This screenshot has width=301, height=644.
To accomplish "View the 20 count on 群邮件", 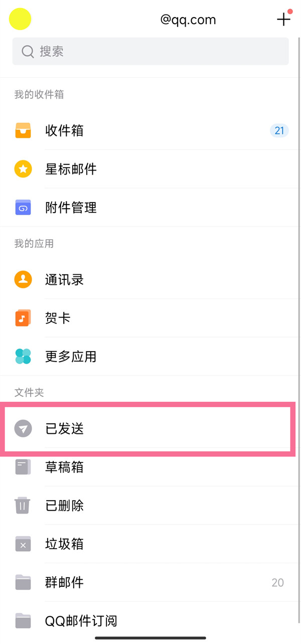I will (277, 582).
